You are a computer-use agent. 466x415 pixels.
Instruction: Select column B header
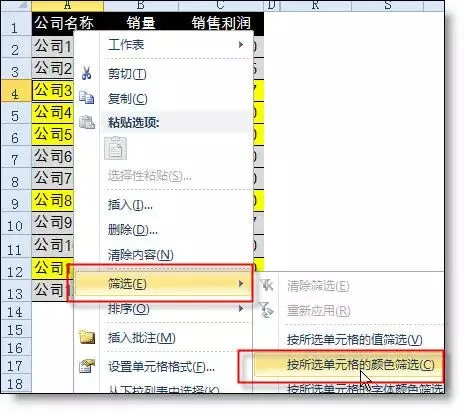click(x=141, y=6)
